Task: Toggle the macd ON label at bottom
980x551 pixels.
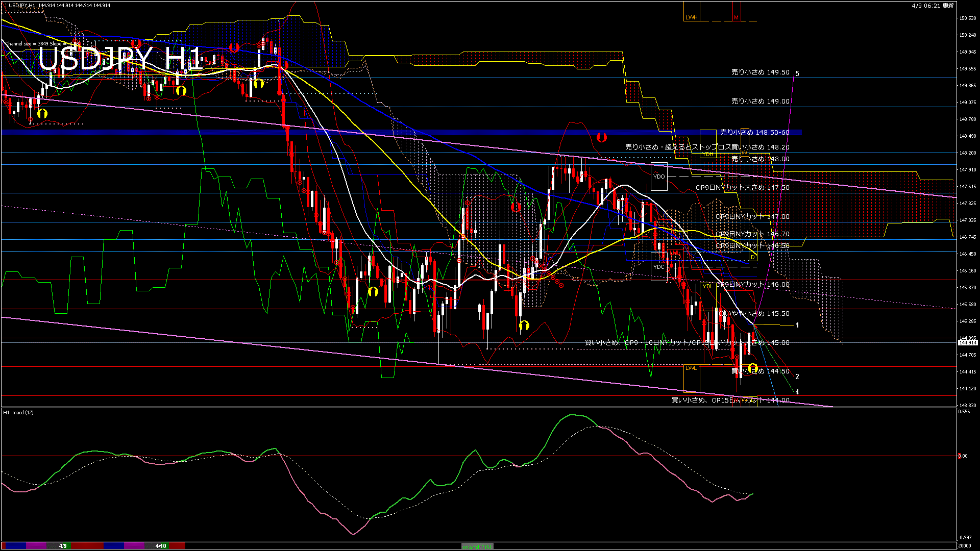Action: tap(477, 546)
